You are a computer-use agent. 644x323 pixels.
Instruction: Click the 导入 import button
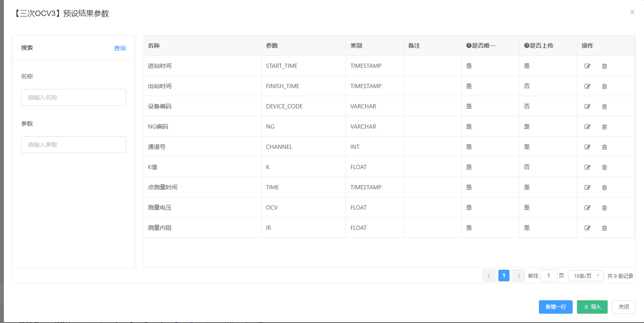(592, 307)
